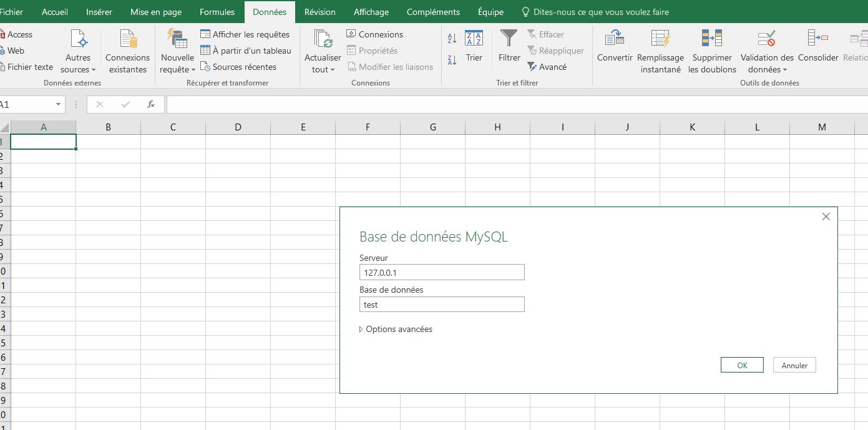The width and height of the screenshot is (868, 430).
Task: Click Propriétés in Connexions group
Action: click(372, 51)
